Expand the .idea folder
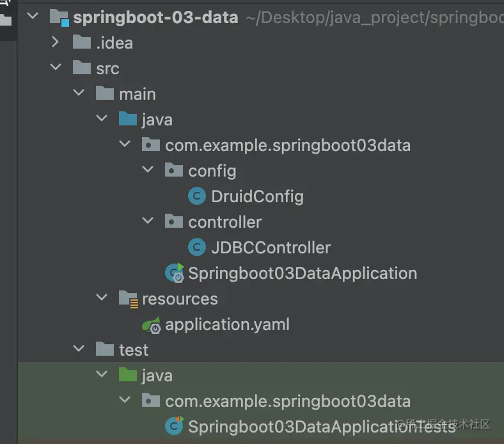Image resolution: width=504 pixels, height=444 pixels. 55,42
